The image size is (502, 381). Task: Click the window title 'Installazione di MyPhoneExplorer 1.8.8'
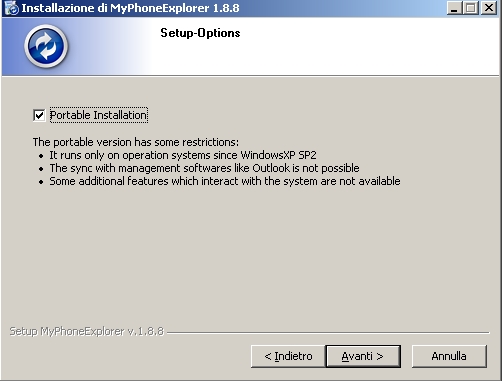[130, 8]
